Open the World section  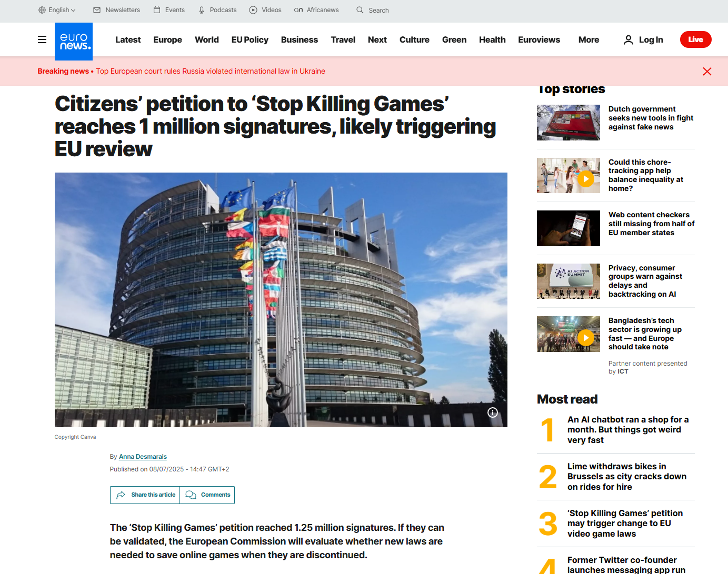pos(207,39)
